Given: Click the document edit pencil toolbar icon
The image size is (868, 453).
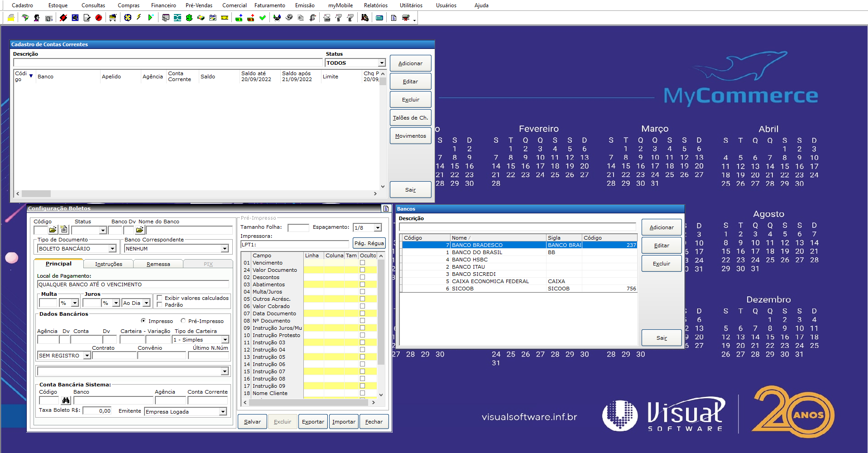Looking at the screenshot, I should point(87,18).
